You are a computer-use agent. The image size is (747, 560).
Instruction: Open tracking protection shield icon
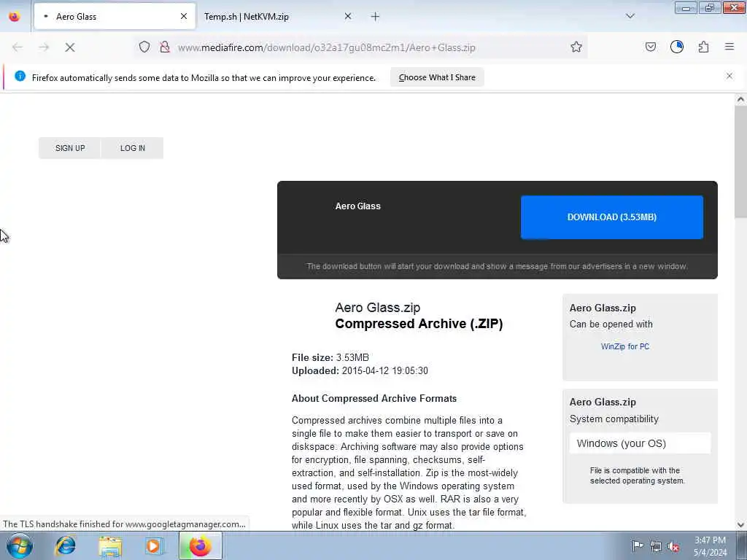pos(144,47)
